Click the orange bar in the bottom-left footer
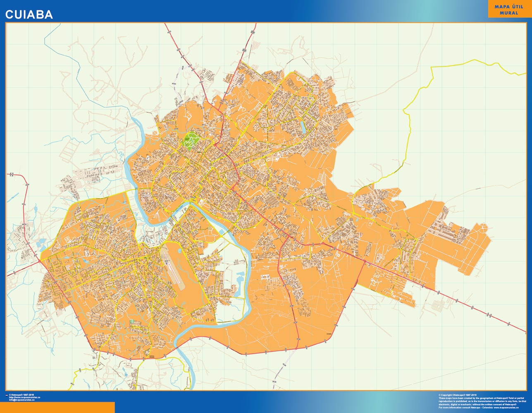 point(57,407)
